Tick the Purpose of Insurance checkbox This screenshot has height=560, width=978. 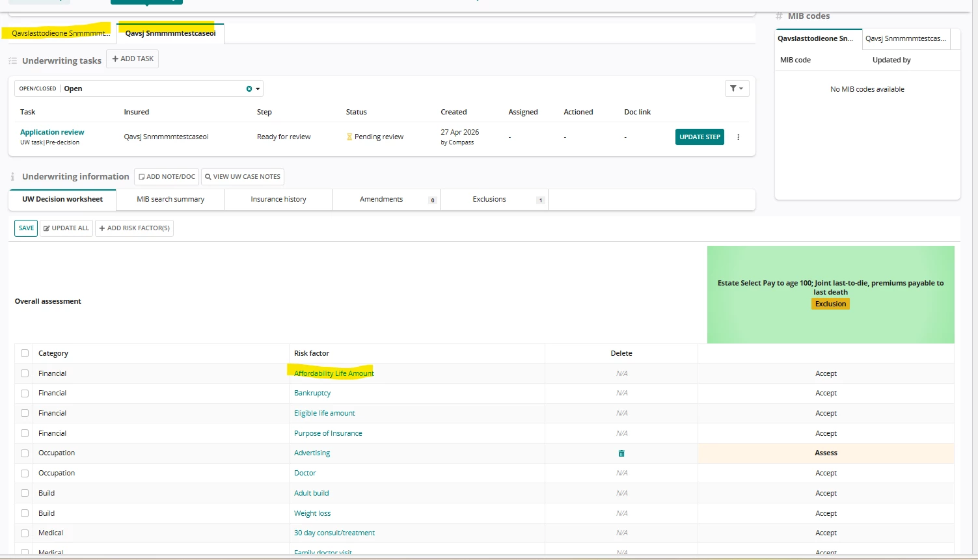pyautogui.click(x=25, y=433)
